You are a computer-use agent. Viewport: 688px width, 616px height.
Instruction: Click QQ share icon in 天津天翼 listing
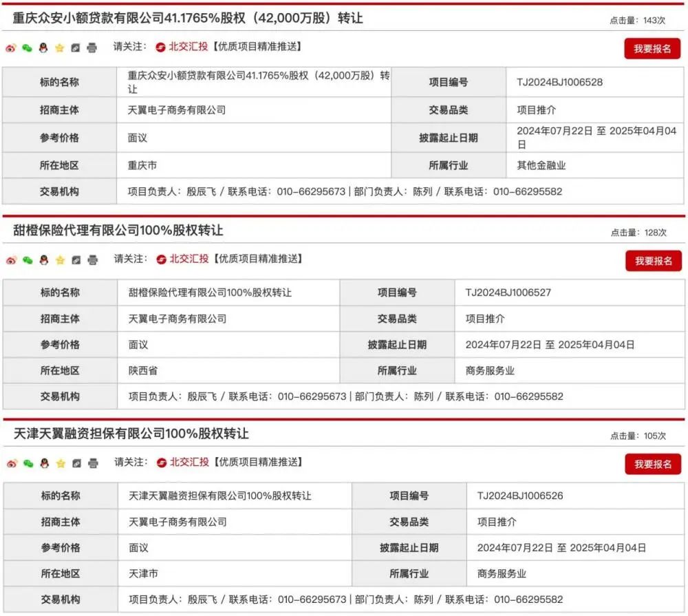point(44,463)
